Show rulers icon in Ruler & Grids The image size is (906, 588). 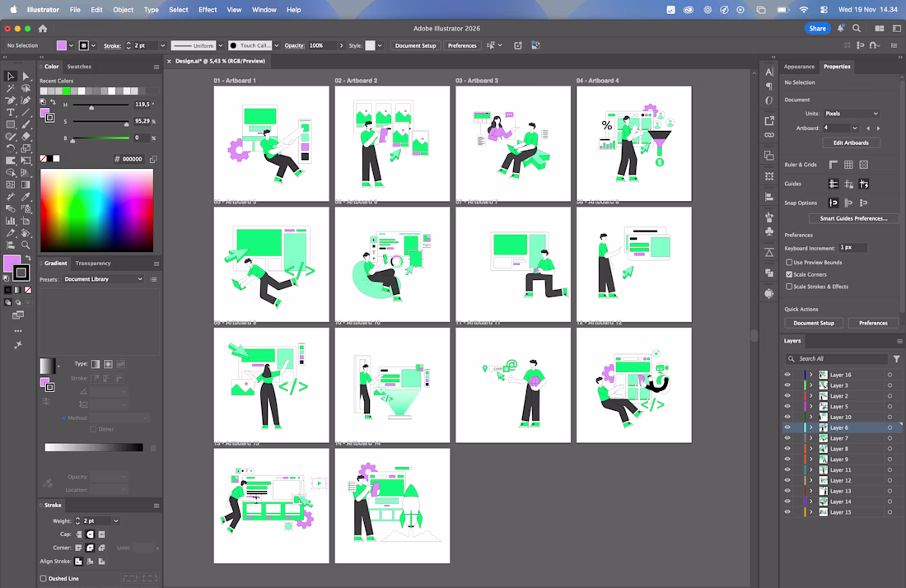tap(834, 165)
